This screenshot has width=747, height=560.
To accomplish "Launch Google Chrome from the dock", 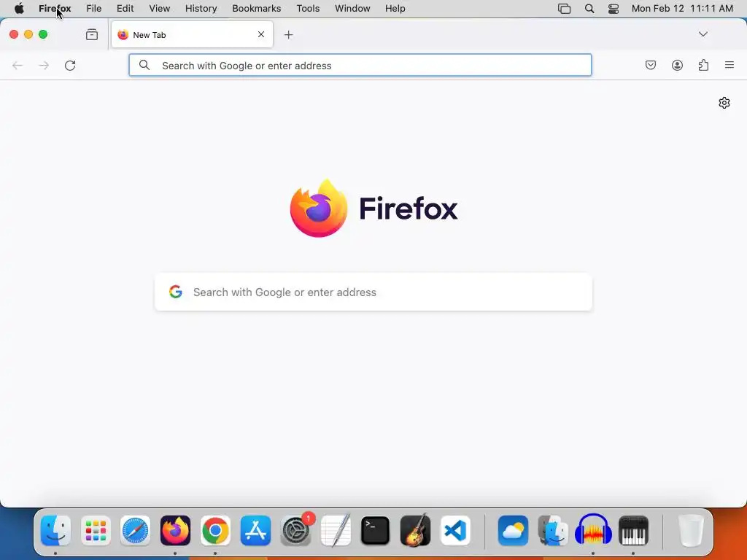I will click(x=215, y=531).
